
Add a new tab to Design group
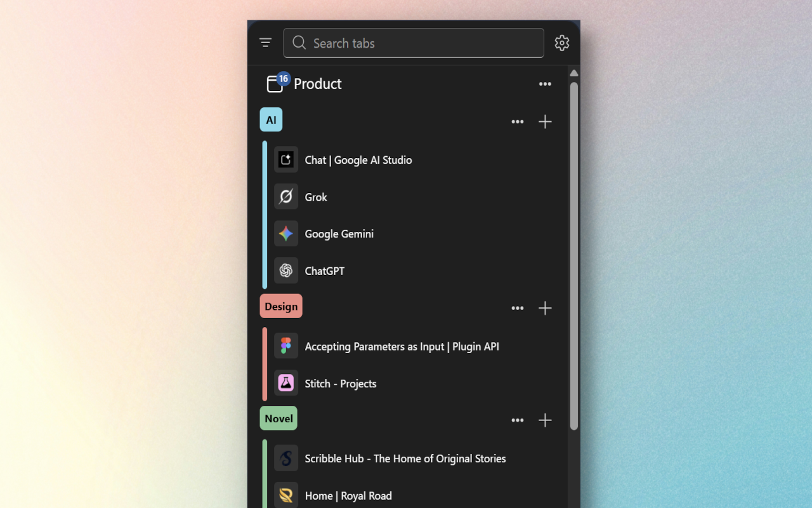click(545, 309)
